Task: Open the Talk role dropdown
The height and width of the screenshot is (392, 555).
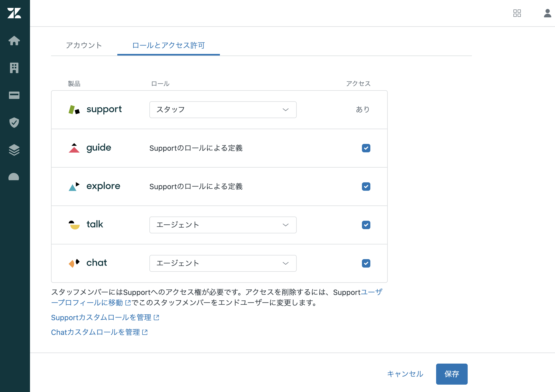Action: pos(223,225)
